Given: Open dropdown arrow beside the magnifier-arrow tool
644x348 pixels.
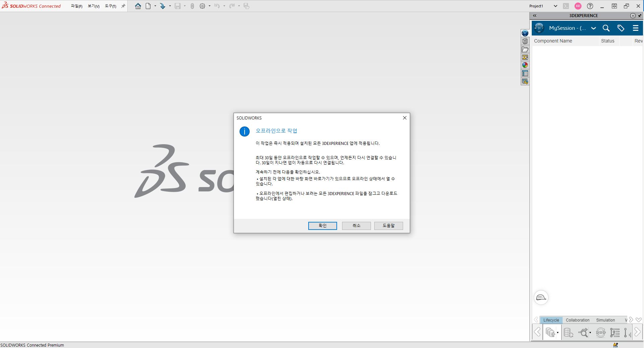Looking at the screenshot, I should (590, 333).
